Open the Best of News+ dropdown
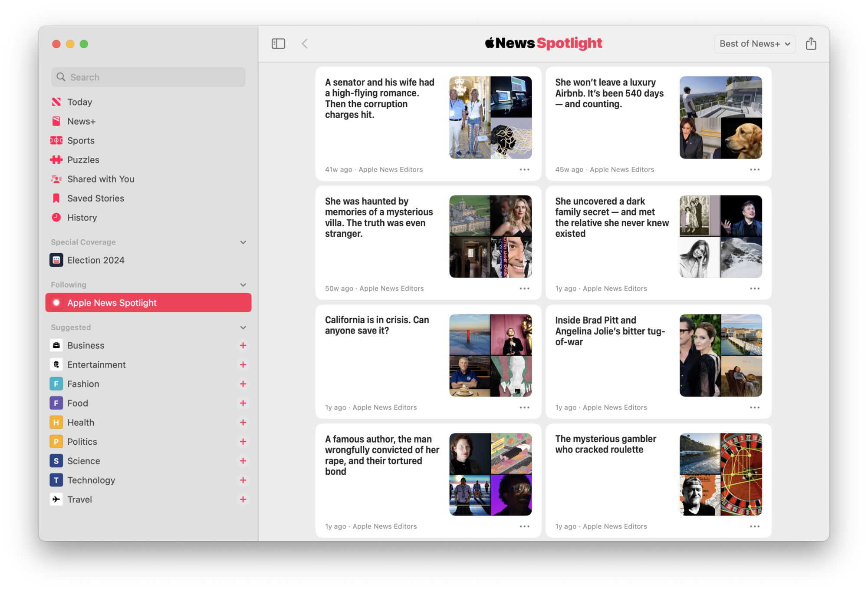This screenshot has width=868, height=592. pyautogui.click(x=754, y=44)
